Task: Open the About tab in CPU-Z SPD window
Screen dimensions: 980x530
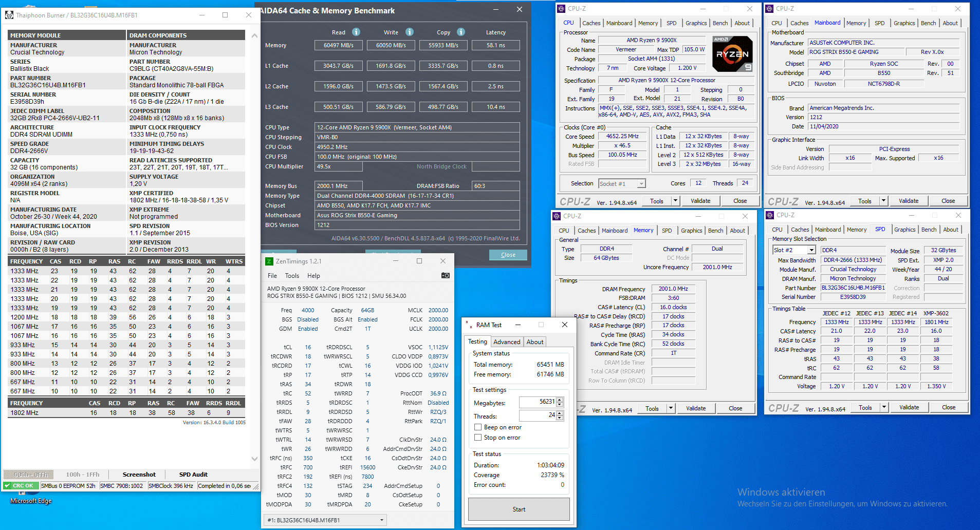Action: point(950,230)
